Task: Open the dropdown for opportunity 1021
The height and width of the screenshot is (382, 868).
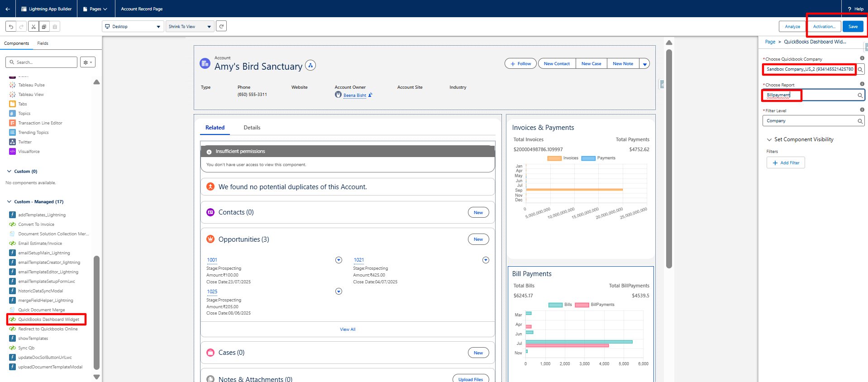Action: tap(486, 260)
